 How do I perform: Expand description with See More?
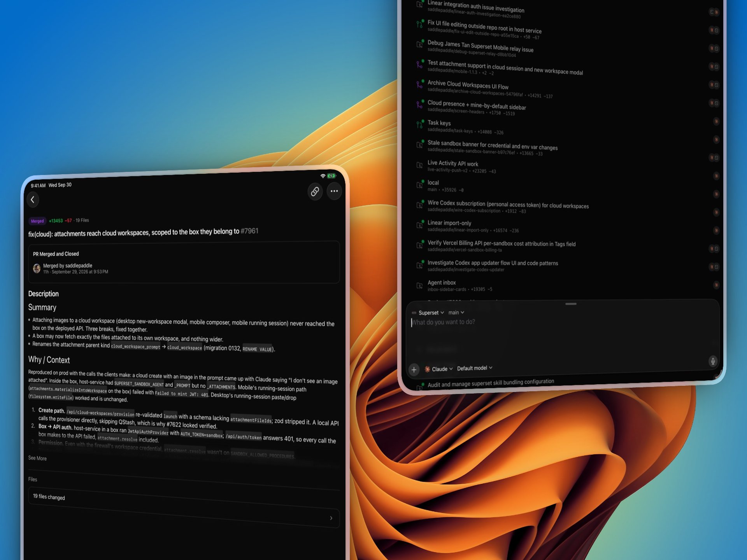click(37, 458)
